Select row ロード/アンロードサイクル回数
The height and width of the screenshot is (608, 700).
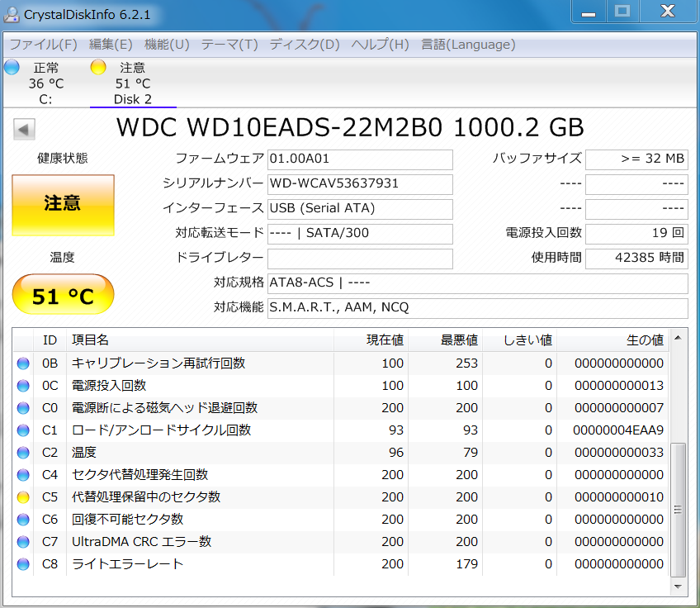pos(341,430)
